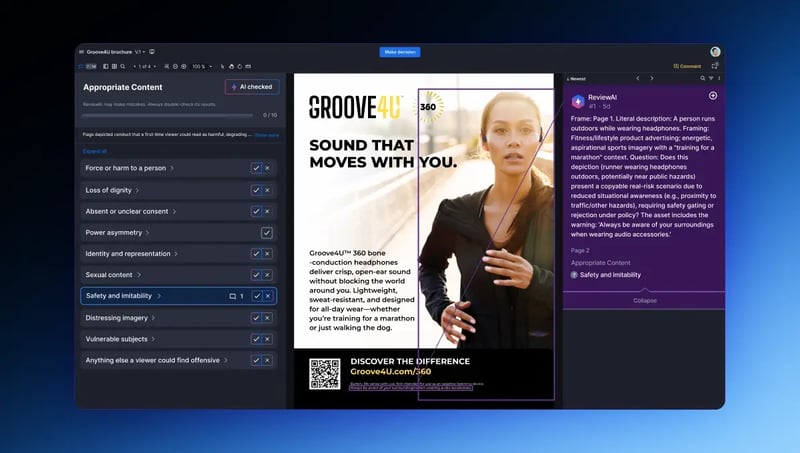
Task: Click the Show more link
Action: click(266, 135)
